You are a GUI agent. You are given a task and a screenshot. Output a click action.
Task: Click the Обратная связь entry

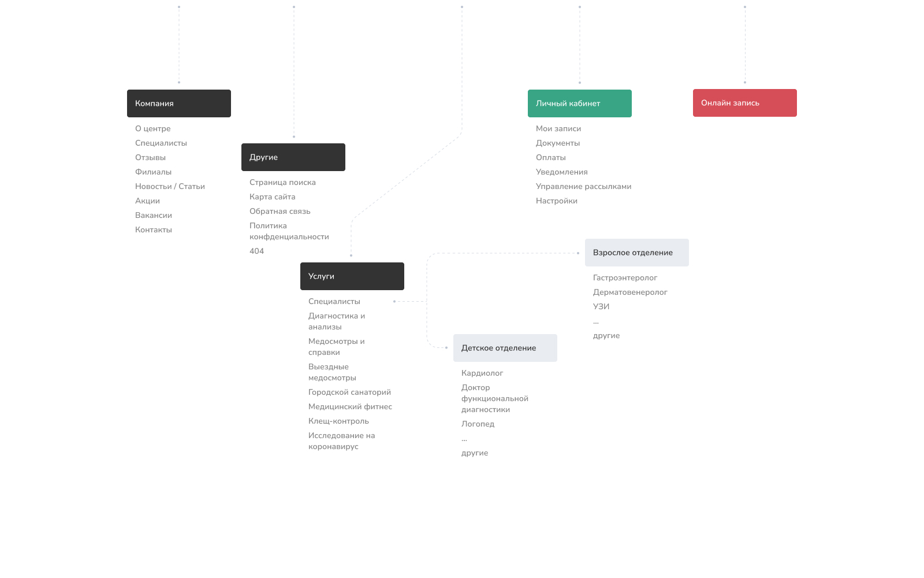tap(280, 212)
